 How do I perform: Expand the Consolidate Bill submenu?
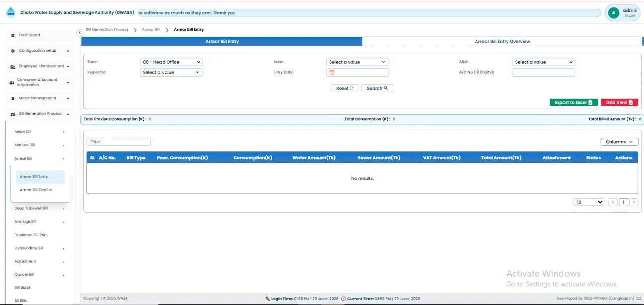click(x=63, y=249)
